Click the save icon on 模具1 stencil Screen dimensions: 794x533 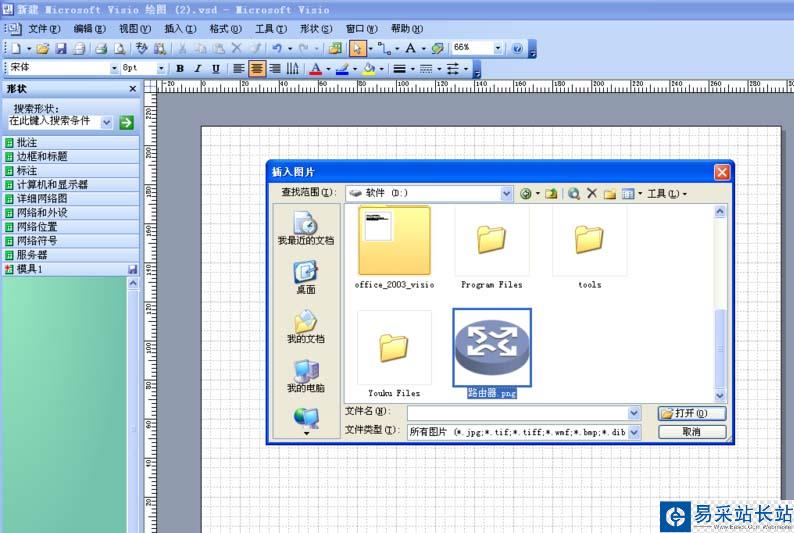[x=132, y=269]
